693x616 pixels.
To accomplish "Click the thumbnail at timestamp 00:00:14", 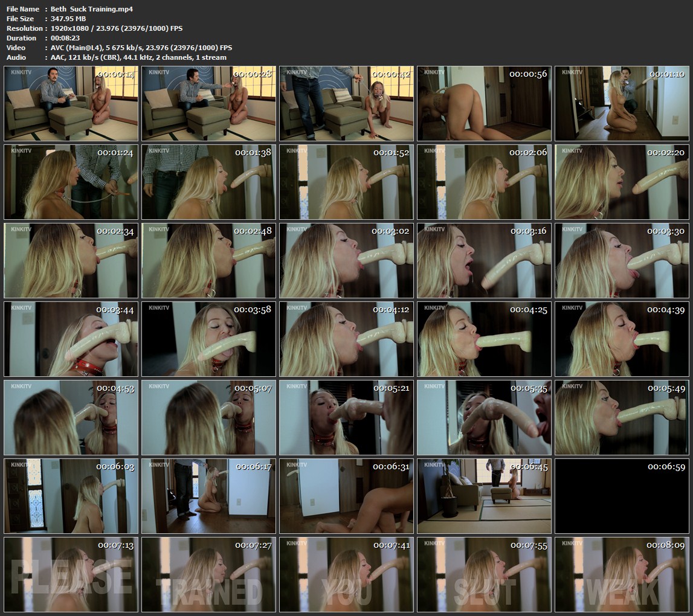I will coord(71,103).
